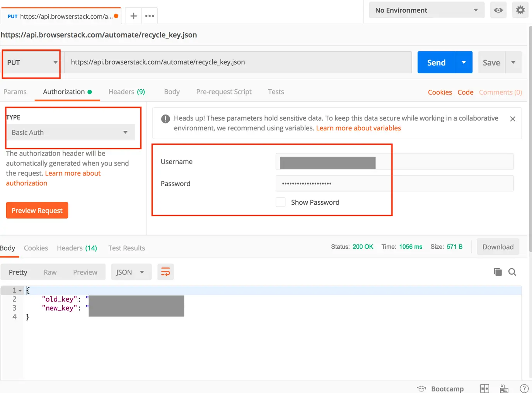Search within the response body

tap(512, 272)
